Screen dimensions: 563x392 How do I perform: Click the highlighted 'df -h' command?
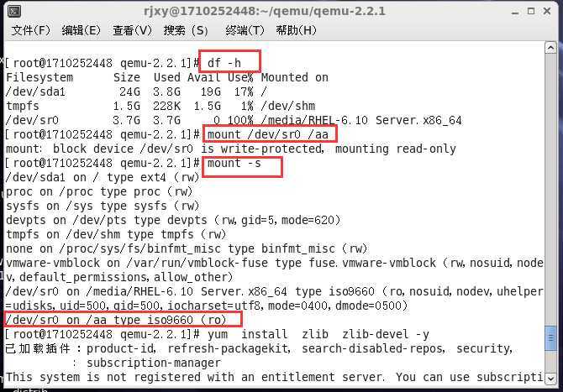tap(224, 63)
